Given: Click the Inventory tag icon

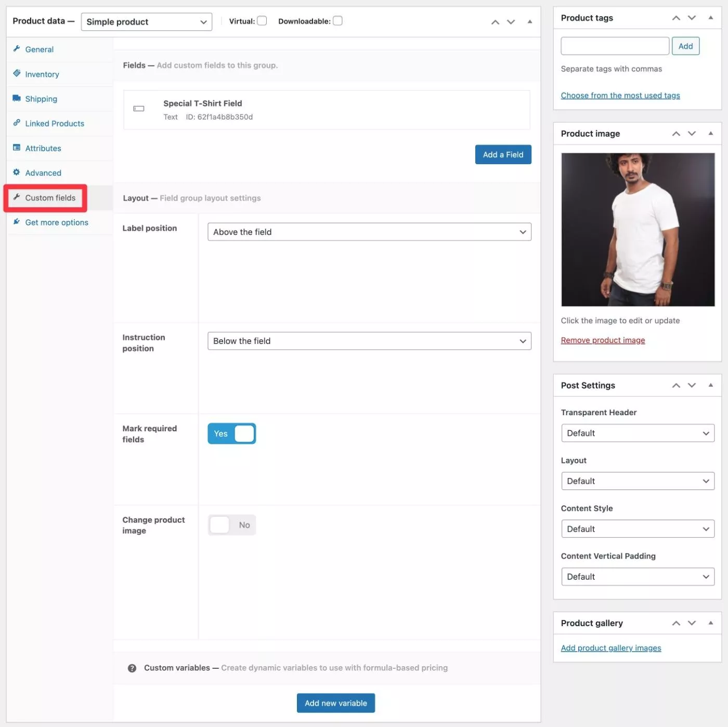Looking at the screenshot, I should pyautogui.click(x=17, y=73).
